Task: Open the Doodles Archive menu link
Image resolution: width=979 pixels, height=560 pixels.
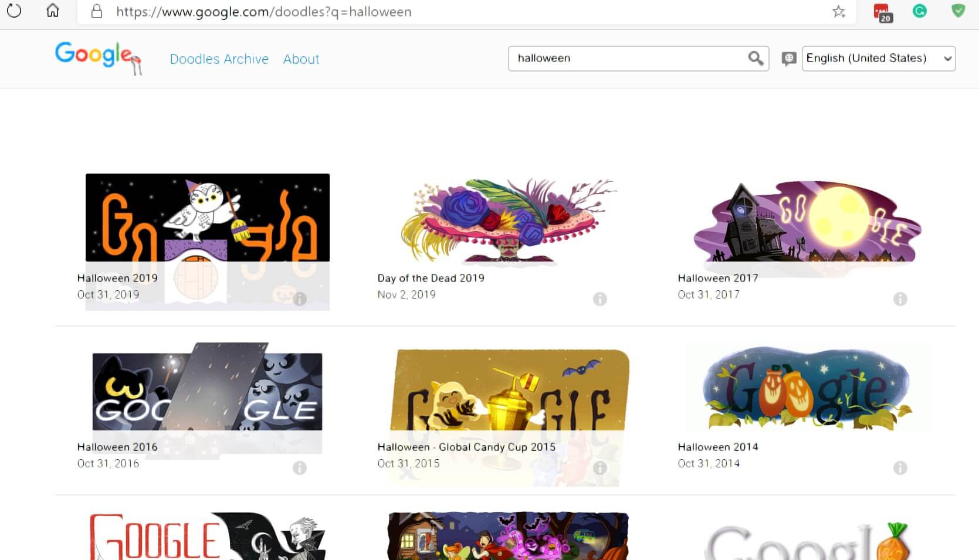Action: pyautogui.click(x=219, y=59)
